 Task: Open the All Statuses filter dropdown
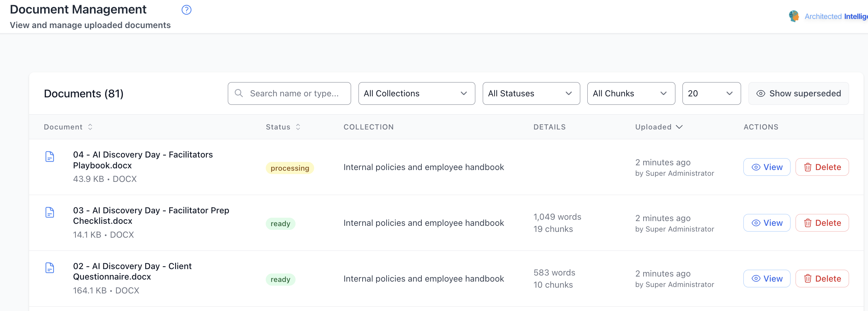(531, 93)
